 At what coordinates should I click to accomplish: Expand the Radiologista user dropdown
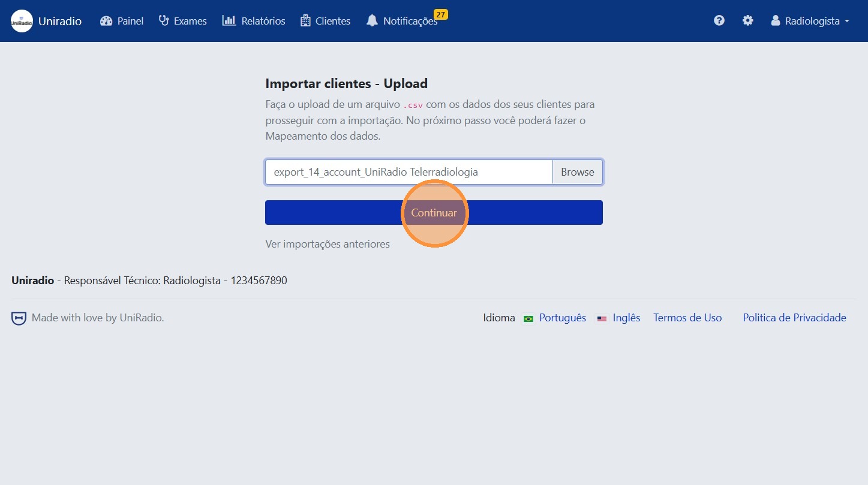[810, 21]
